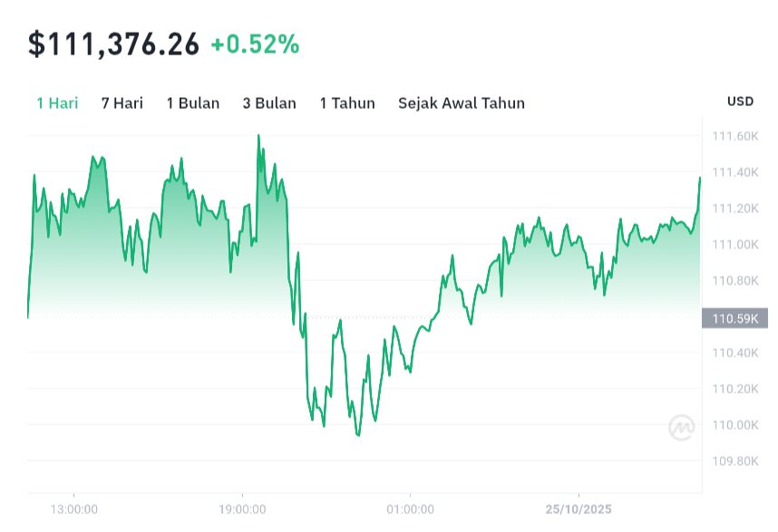This screenshot has height=532, width=778.
Task: Click the 111.40K y-axis label
Action: point(734,173)
